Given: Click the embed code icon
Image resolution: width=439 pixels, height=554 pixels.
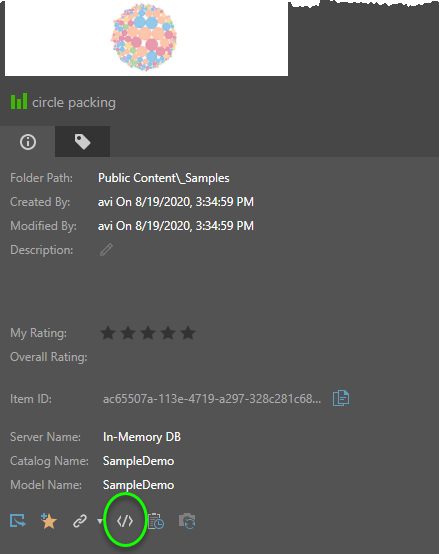Looking at the screenshot, I should coord(125,521).
